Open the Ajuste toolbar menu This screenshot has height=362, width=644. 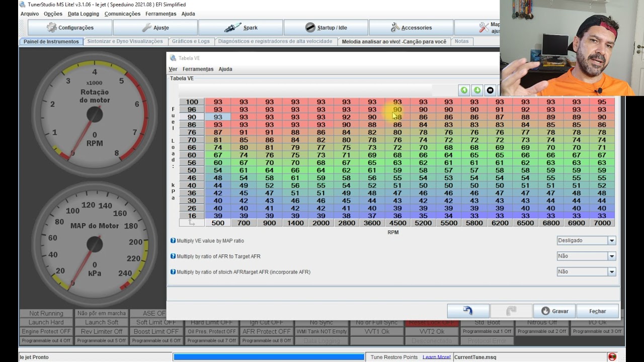coord(155,28)
